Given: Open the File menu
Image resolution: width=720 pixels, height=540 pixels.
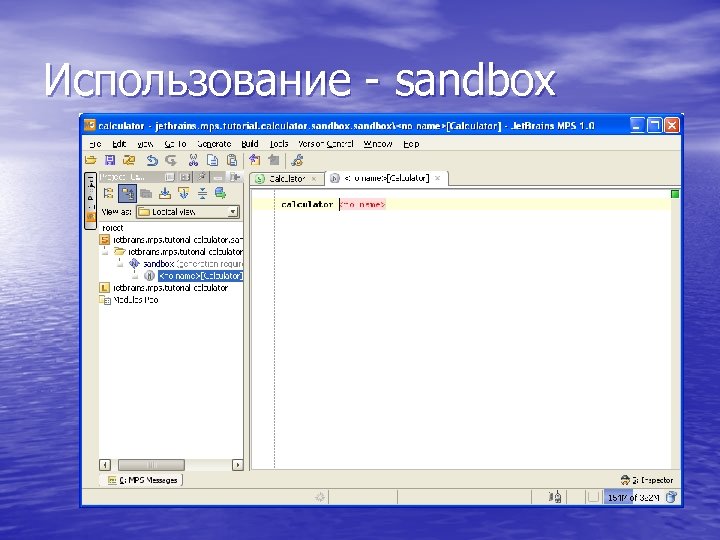Looking at the screenshot, I should 95,144.
